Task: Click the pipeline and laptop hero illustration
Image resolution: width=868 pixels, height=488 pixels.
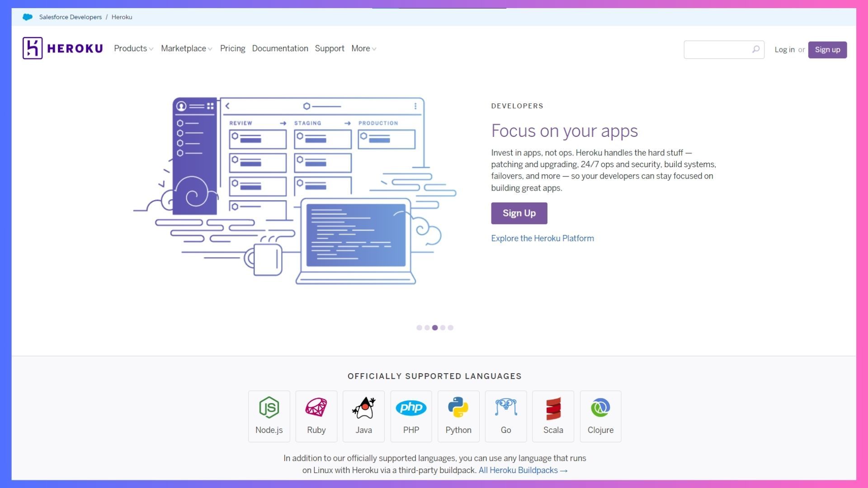Action: pyautogui.click(x=295, y=191)
